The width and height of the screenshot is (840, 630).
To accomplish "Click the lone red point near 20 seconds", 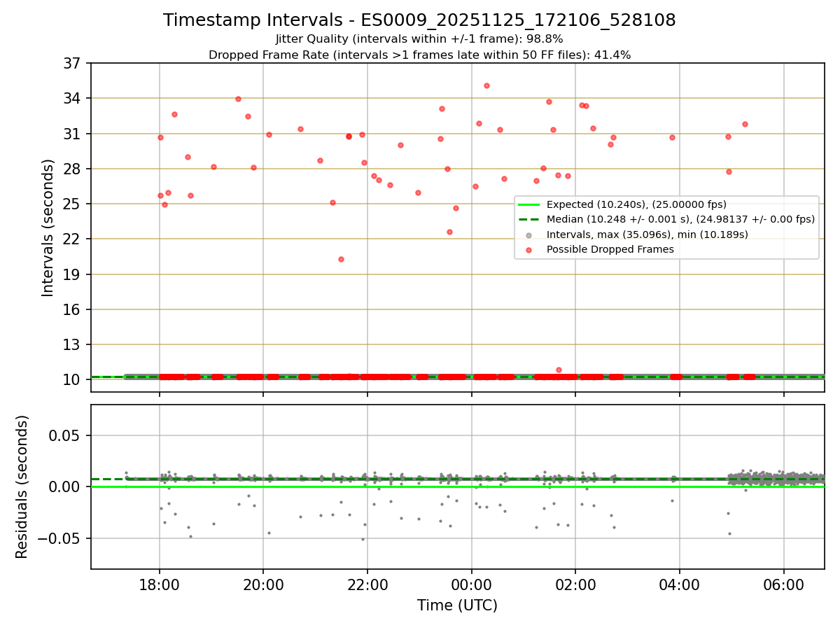I will [x=341, y=259].
